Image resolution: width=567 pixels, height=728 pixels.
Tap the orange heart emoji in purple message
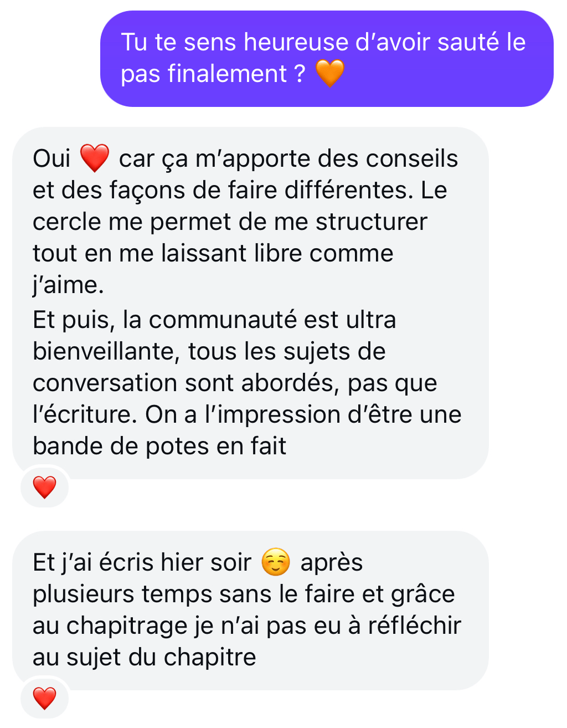[x=329, y=73]
